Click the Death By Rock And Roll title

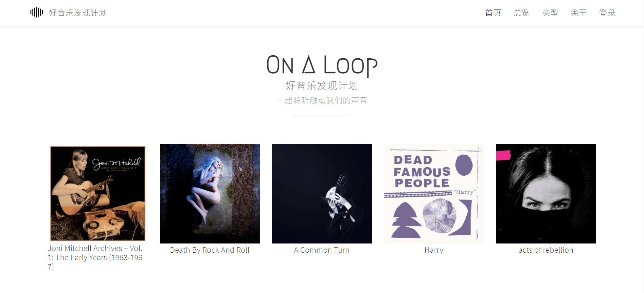click(x=210, y=250)
